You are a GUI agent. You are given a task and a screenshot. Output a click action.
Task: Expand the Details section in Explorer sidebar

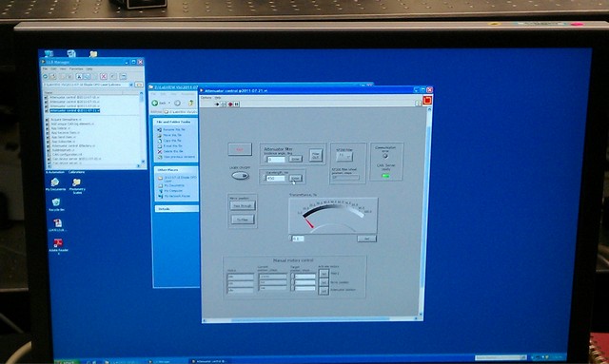click(176, 209)
